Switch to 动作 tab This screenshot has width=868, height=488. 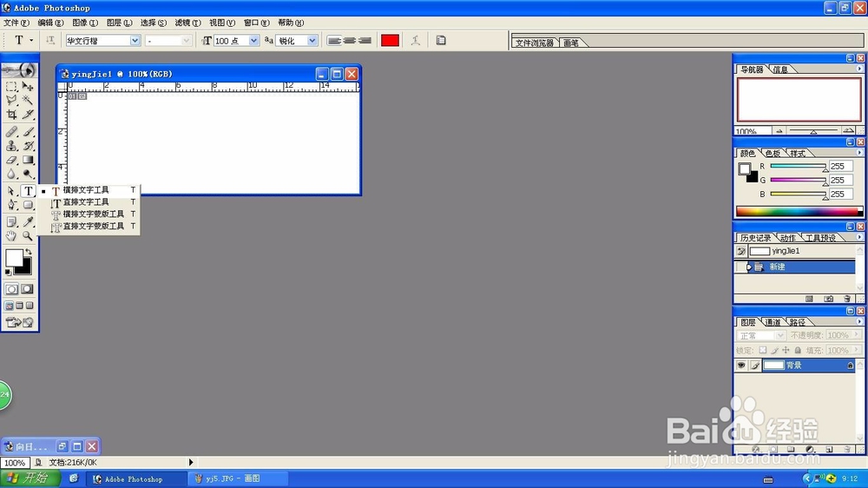[788, 238]
